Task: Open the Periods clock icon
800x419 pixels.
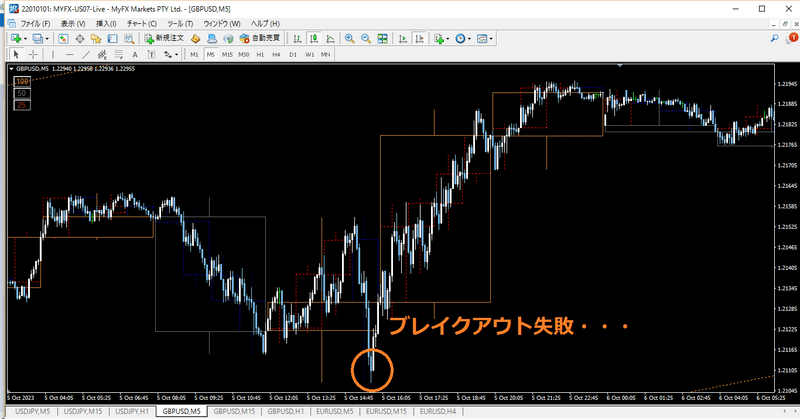Action: click(x=460, y=38)
